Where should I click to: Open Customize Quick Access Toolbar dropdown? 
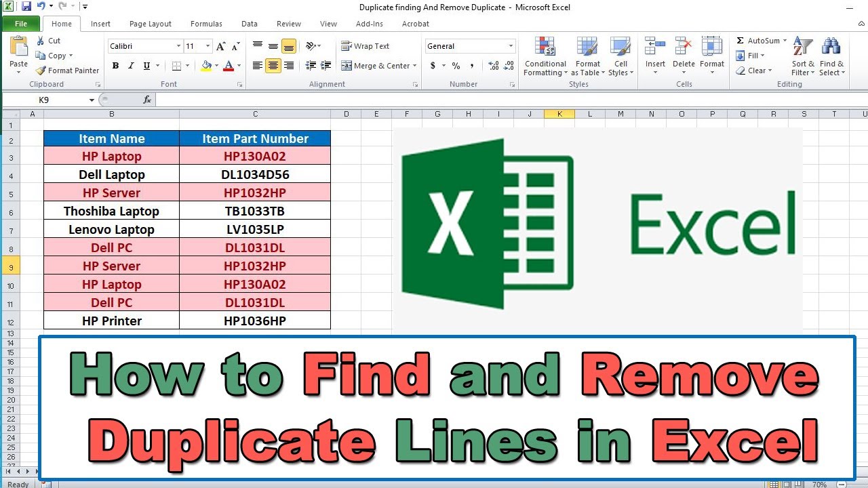[x=85, y=7]
